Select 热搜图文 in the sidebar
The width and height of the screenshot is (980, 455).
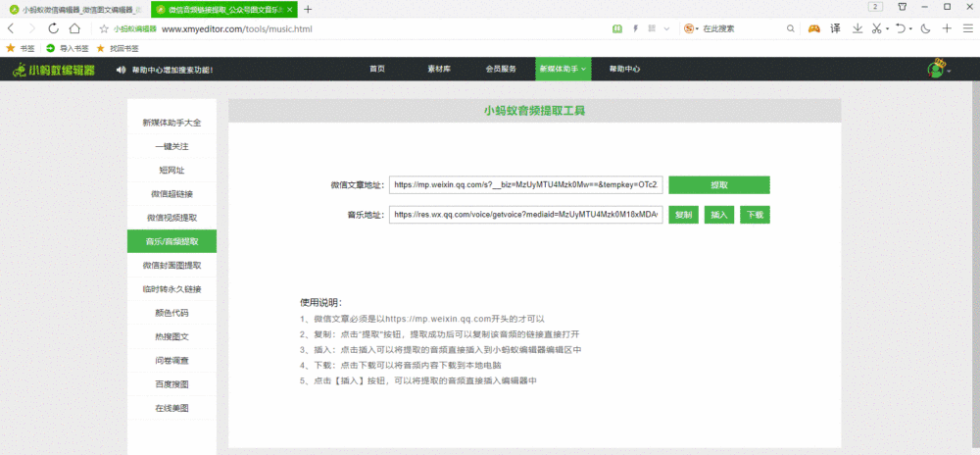coord(171,336)
